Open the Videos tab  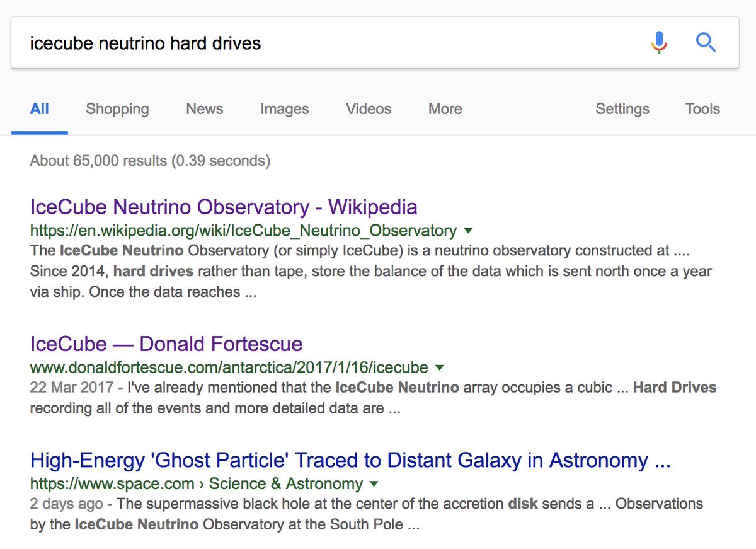pyautogui.click(x=369, y=109)
